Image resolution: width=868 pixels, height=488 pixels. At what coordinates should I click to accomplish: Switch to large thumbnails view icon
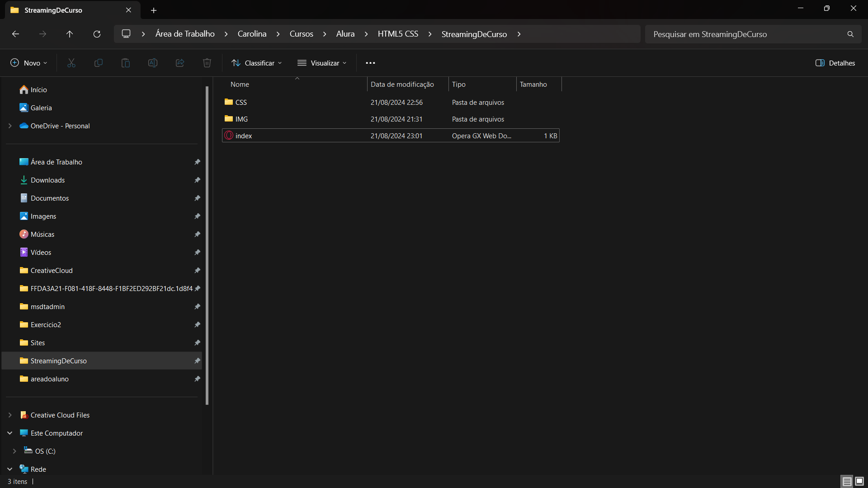tap(859, 482)
